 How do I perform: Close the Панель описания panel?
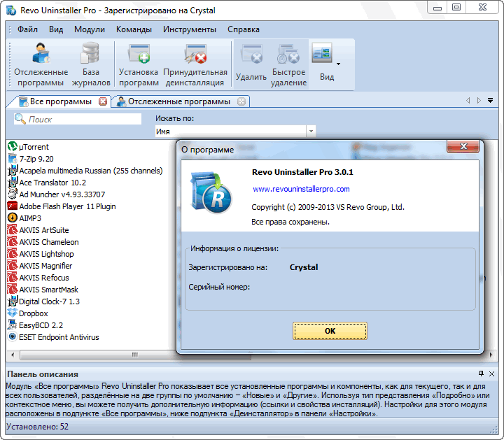[491, 374]
